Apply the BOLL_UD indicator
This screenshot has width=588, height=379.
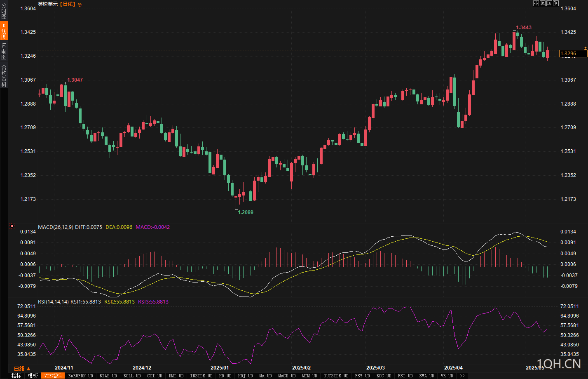point(132,376)
